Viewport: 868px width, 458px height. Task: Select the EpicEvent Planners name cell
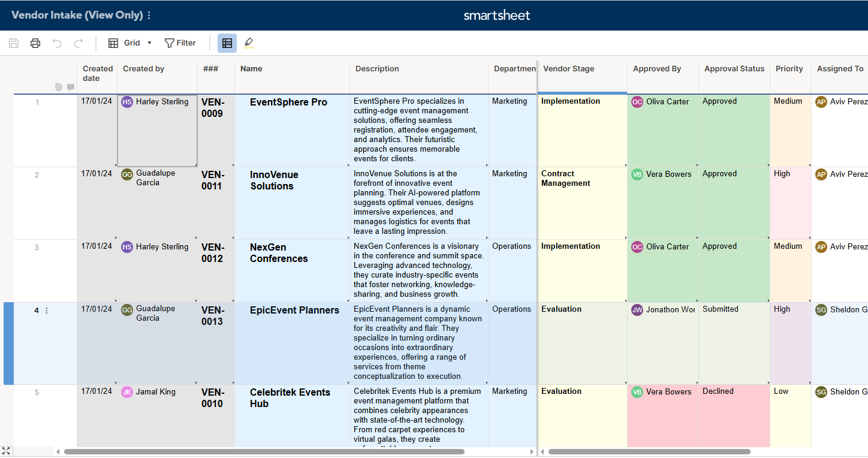[x=292, y=343]
